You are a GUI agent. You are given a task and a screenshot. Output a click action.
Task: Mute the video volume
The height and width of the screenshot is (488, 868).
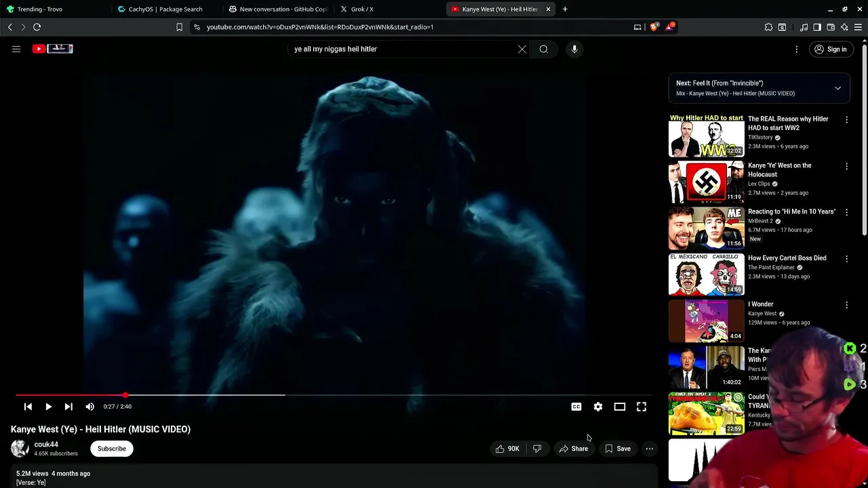(90, 407)
